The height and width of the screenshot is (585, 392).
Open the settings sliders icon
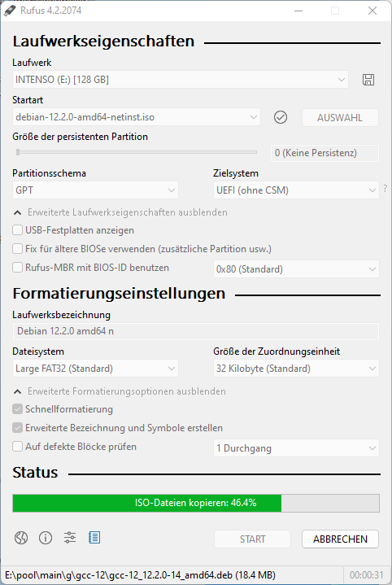(x=70, y=538)
